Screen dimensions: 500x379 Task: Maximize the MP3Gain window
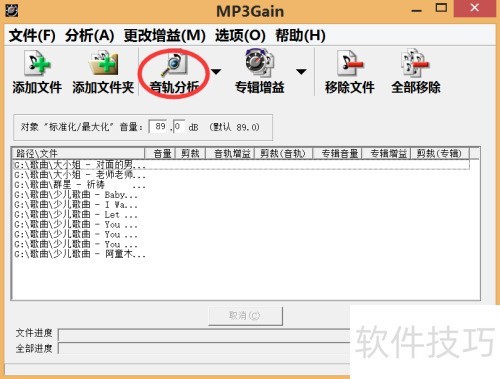(x=441, y=8)
